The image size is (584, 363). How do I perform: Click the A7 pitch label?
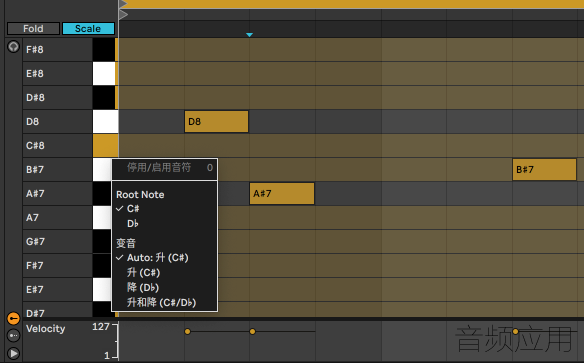pyautogui.click(x=32, y=217)
